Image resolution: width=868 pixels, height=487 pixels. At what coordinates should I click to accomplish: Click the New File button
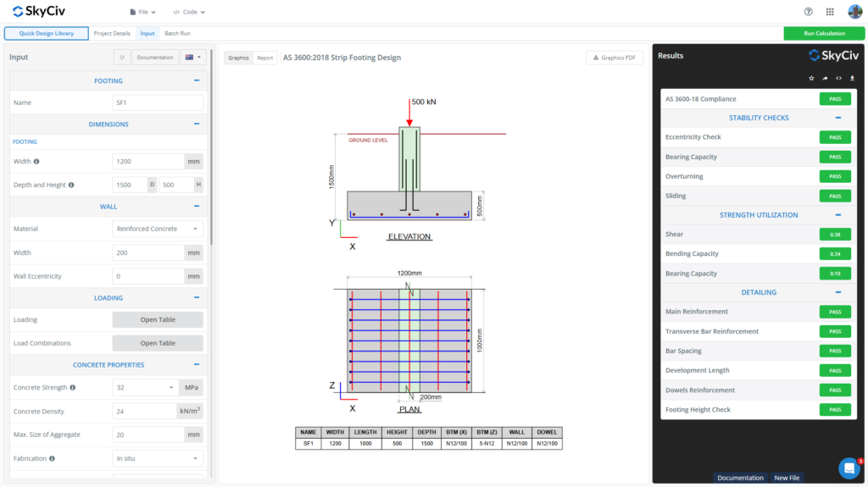(787, 478)
